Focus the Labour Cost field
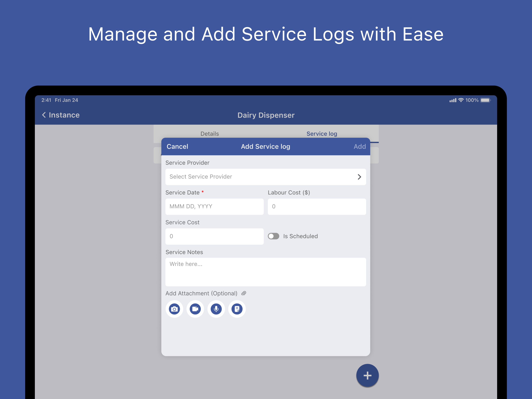532x399 pixels. [317, 207]
